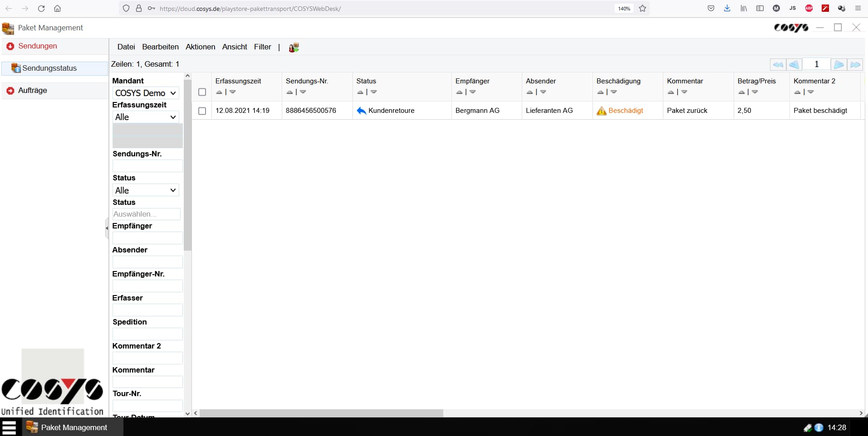Click the package toolbar icon next to Filter
868x436 pixels.
click(294, 47)
